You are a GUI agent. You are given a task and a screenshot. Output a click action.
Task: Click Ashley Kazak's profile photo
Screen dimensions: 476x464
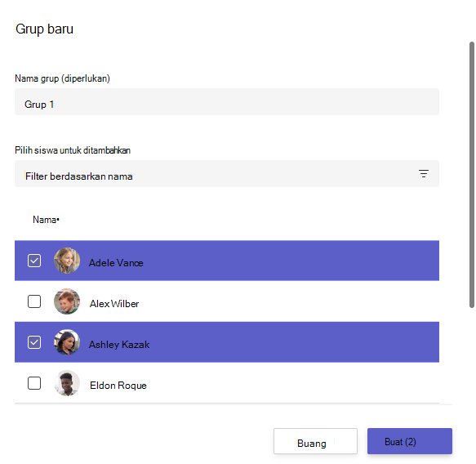67,342
